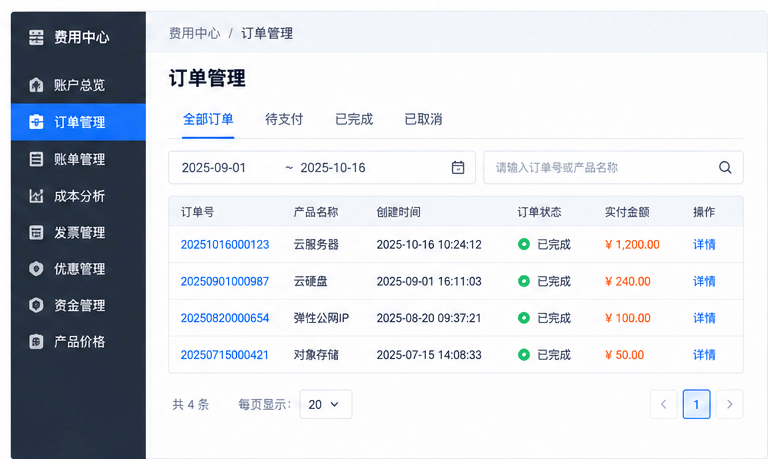
Task: Click 订单状态 column header
Action: (x=540, y=212)
